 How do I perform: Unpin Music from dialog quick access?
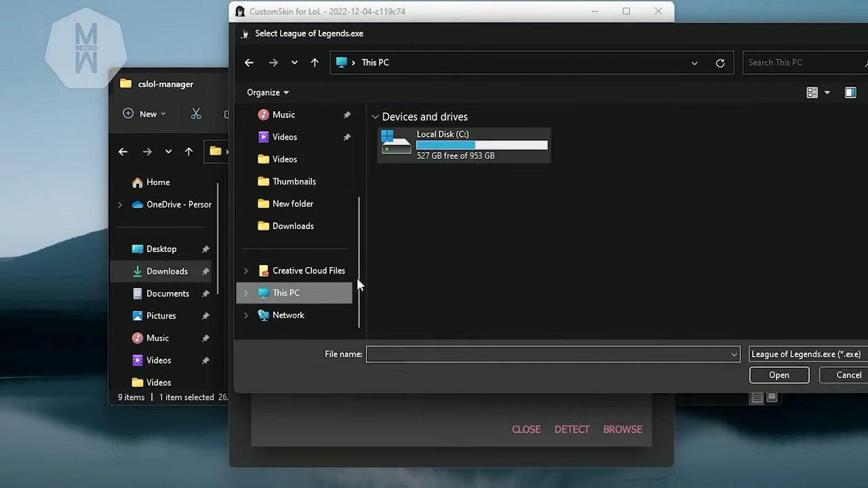[347, 115]
